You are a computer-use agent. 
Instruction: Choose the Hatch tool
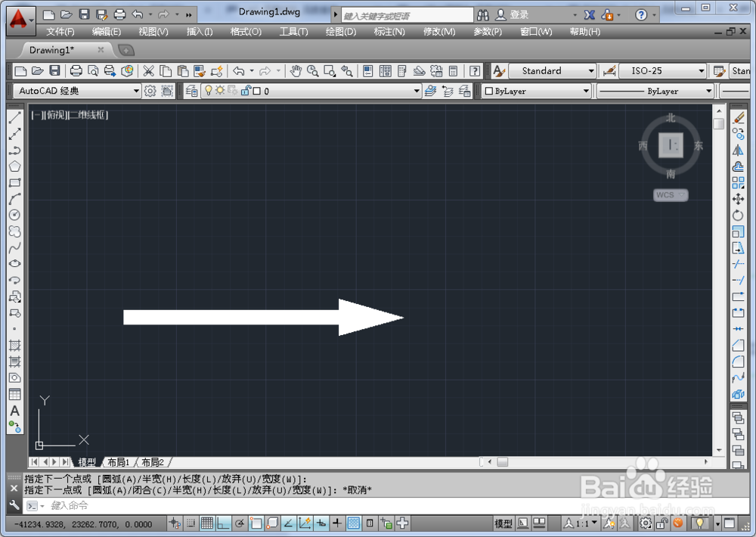(x=15, y=346)
